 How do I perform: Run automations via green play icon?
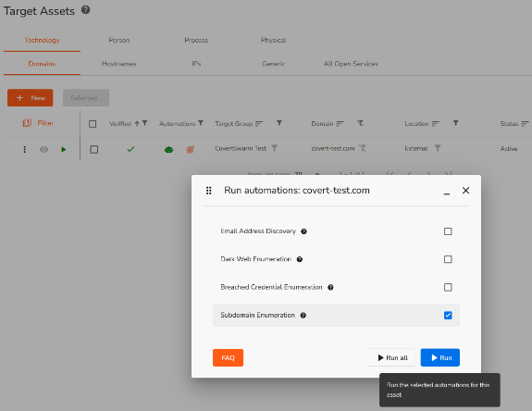(64, 149)
